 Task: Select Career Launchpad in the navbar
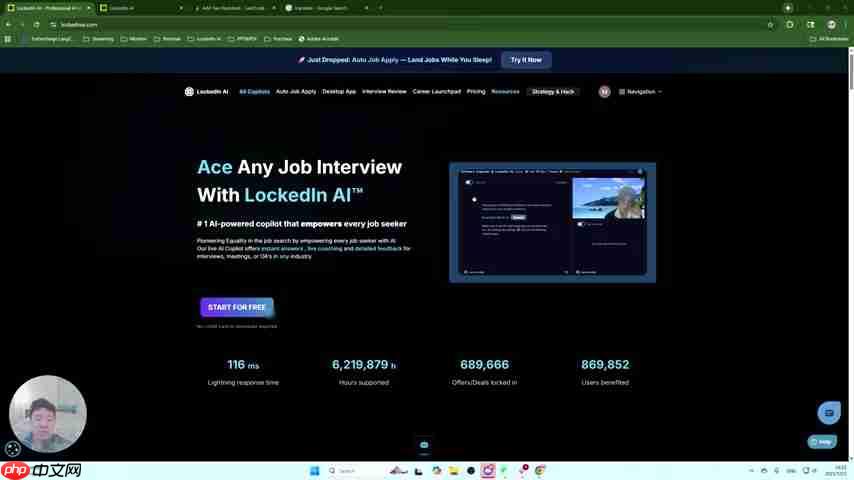tap(436, 92)
